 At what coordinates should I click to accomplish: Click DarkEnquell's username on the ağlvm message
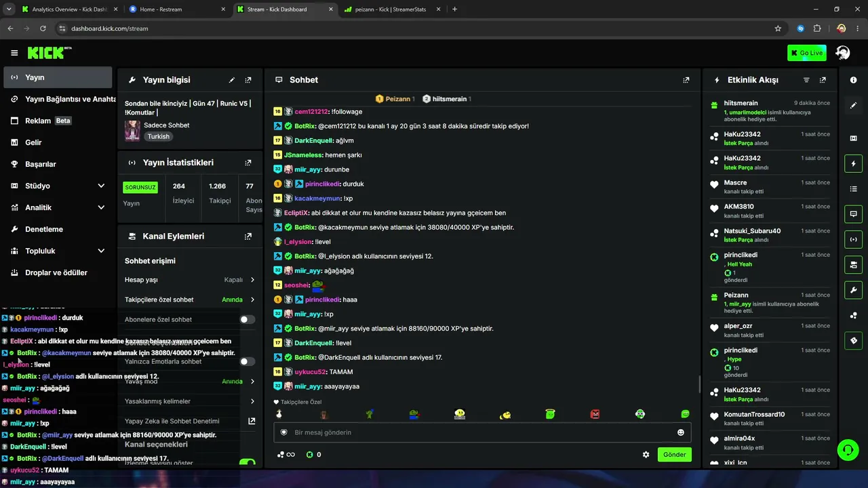[314, 140]
